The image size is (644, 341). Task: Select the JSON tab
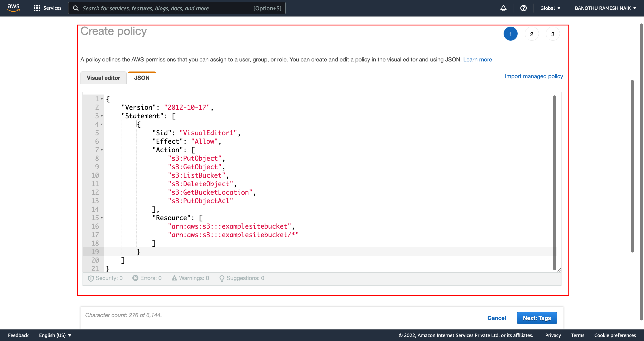142,78
